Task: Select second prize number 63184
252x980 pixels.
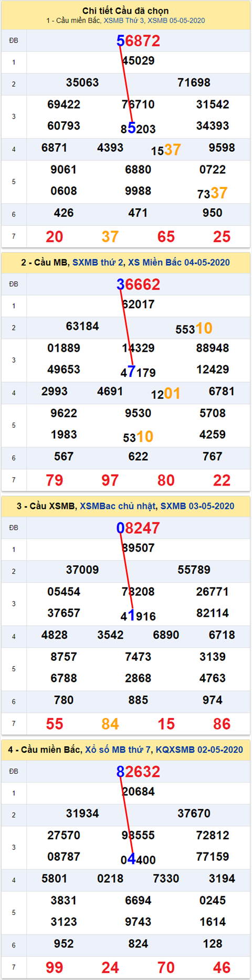Action: (82, 326)
